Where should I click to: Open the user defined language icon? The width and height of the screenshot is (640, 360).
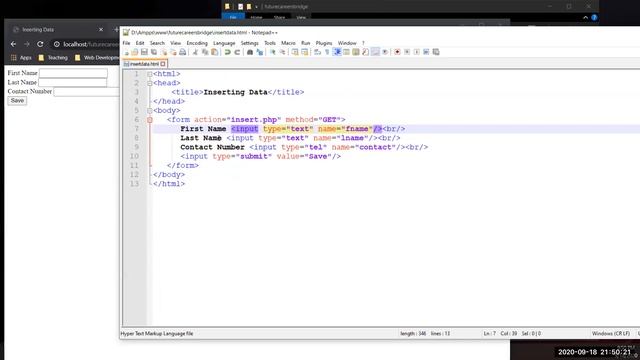[346, 52]
